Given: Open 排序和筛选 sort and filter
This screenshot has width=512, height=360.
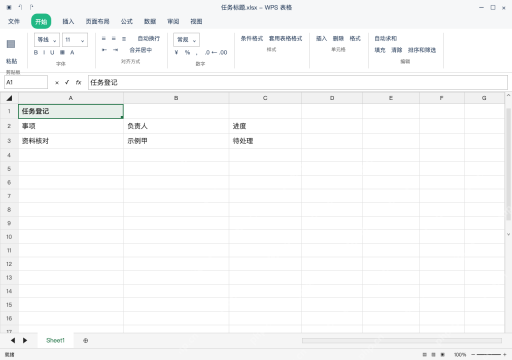Looking at the screenshot, I should pos(422,50).
